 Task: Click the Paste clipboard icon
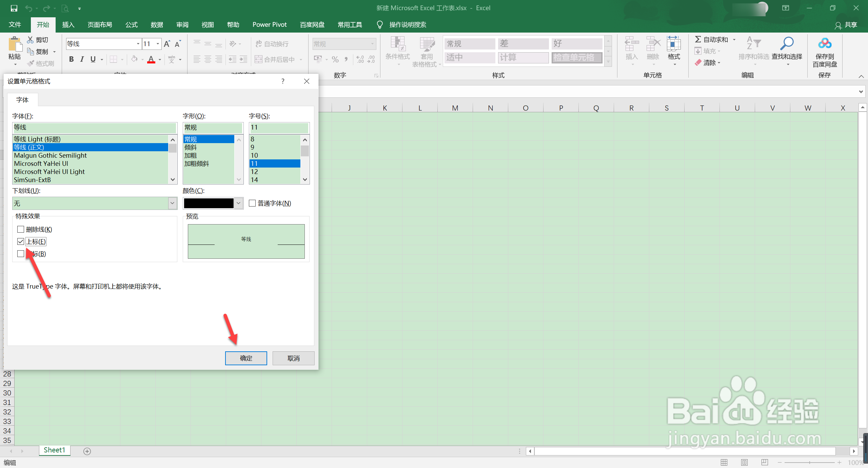(15, 45)
